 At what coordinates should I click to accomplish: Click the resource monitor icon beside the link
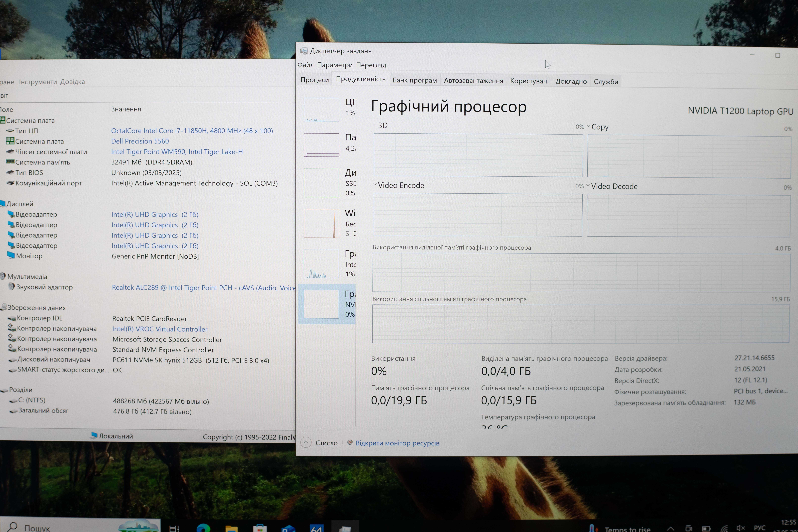point(350,442)
